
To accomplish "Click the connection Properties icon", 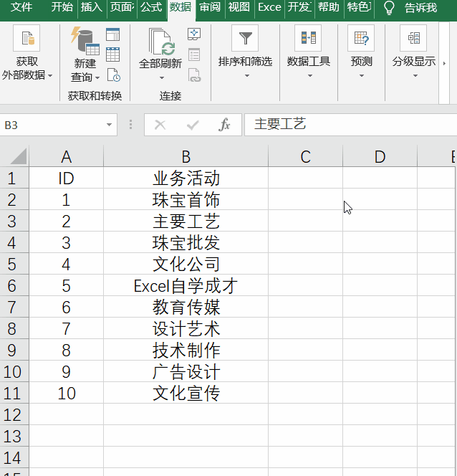I will [x=194, y=55].
